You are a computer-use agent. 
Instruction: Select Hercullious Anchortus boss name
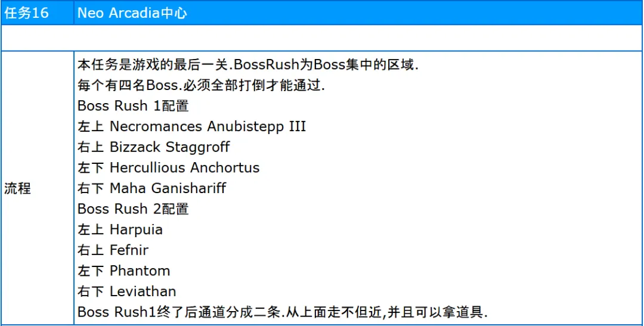click(x=185, y=167)
